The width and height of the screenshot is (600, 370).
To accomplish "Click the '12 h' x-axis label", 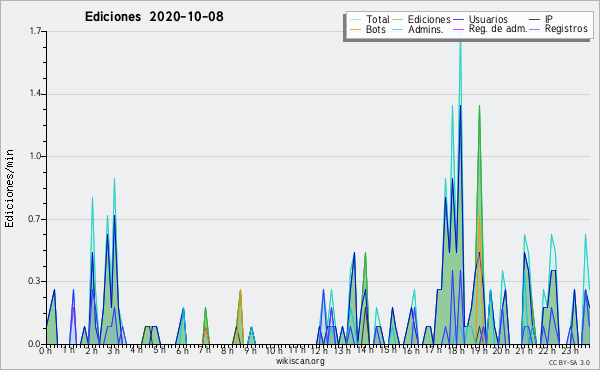I will [x=319, y=350].
